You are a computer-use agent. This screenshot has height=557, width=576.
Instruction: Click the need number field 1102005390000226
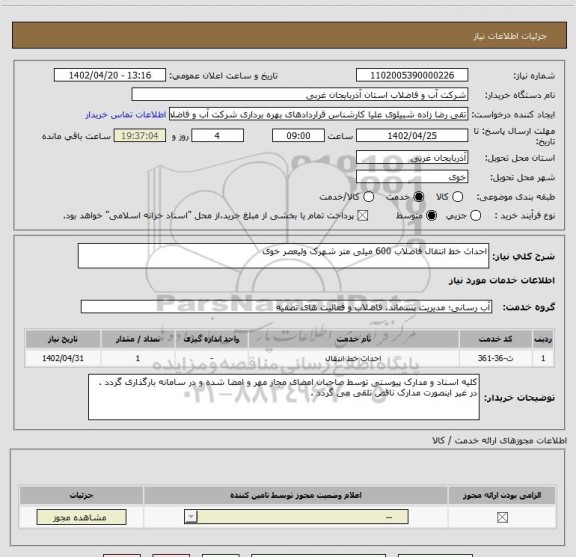[x=412, y=75]
